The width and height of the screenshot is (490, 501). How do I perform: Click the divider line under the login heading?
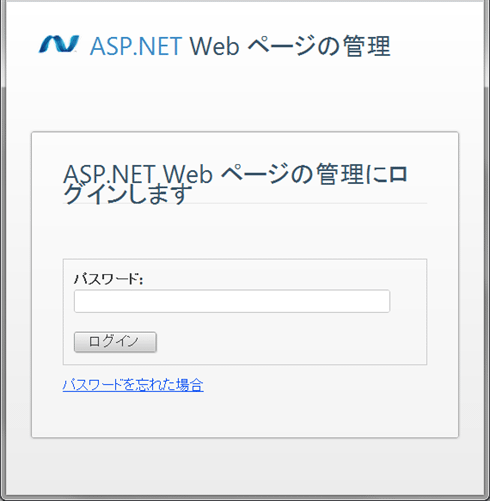pos(245,203)
